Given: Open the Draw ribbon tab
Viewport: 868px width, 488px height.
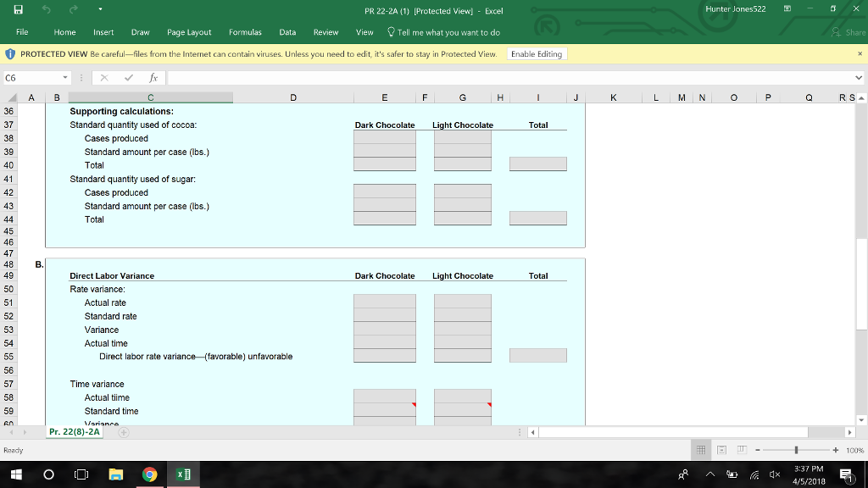Looking at the screenshot, I should point(140,32).
